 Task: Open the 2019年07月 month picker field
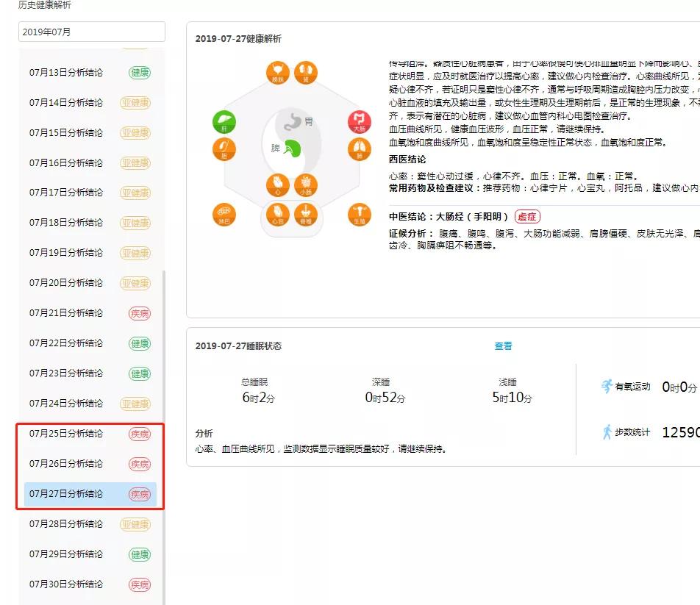(91, 32)
